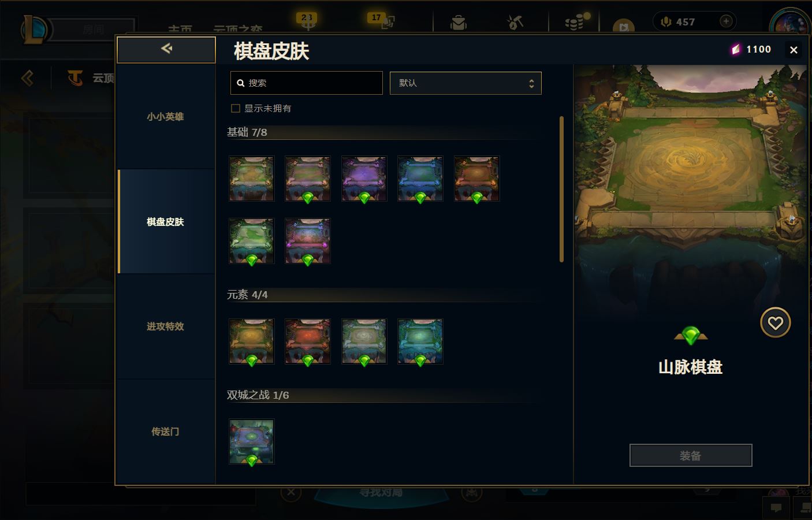Click the double-arrow back button atop the sidebar
This screenshot has width=812, height=520.
[166, 49]
